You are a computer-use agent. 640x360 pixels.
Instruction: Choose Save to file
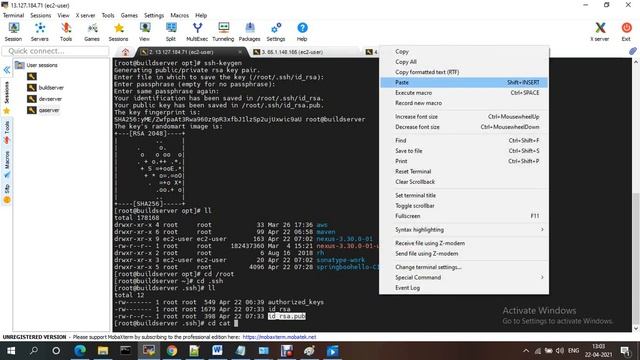point(464,151)
